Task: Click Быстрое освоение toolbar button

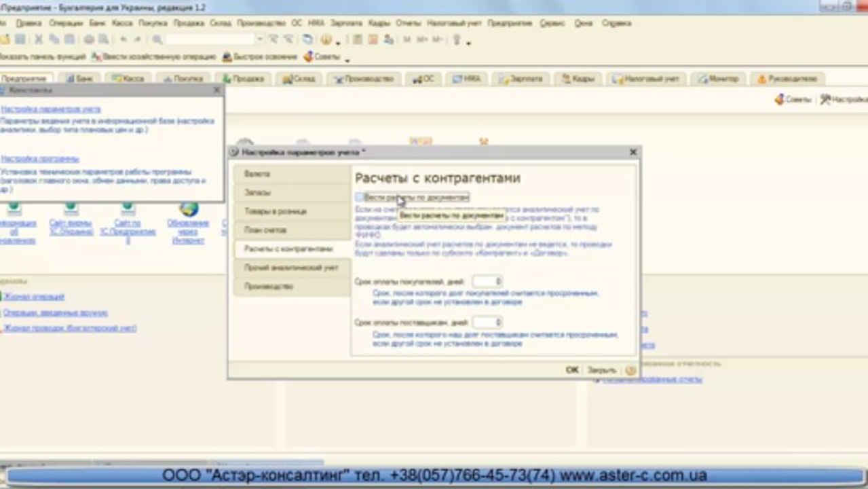Action: point(260,57)
